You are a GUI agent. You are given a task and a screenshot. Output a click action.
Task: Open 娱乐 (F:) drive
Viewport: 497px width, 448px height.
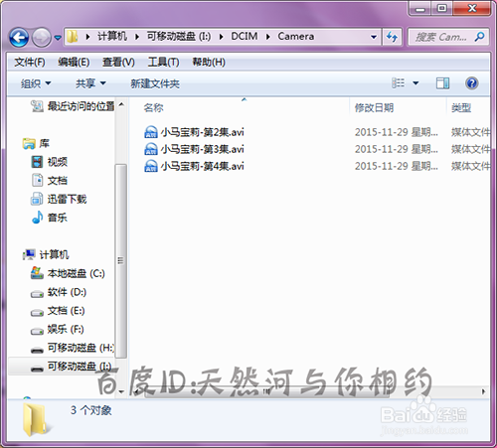click(66, 329)
